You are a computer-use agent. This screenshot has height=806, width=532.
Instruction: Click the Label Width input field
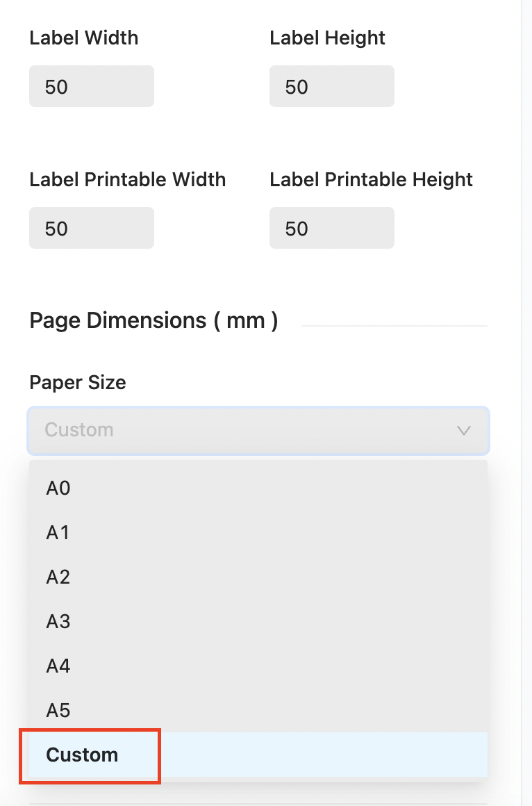[x=91, y=87]
